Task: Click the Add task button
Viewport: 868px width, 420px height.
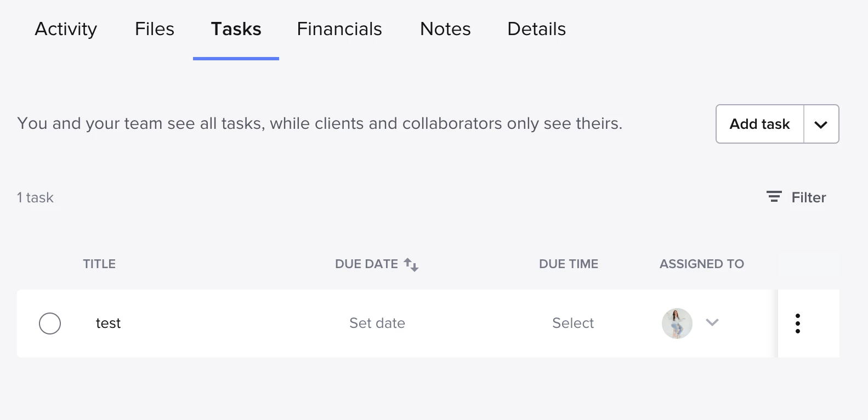Action: point(759,124)
